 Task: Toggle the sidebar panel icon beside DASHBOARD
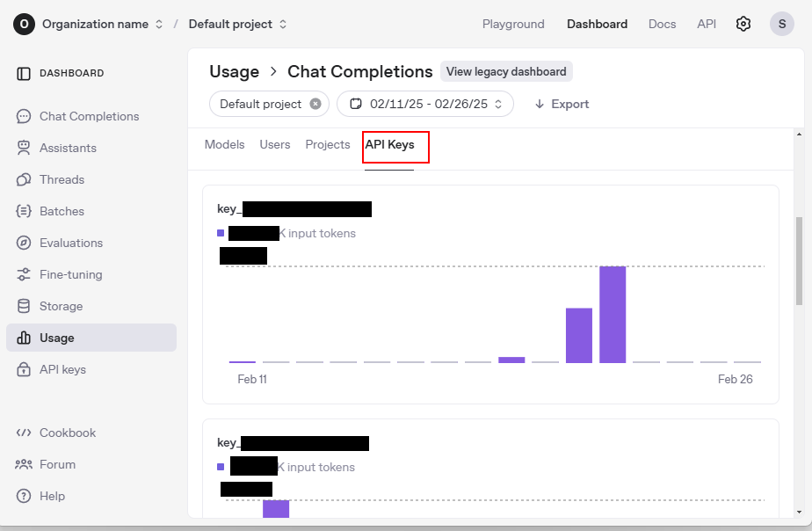click(24, 74)
